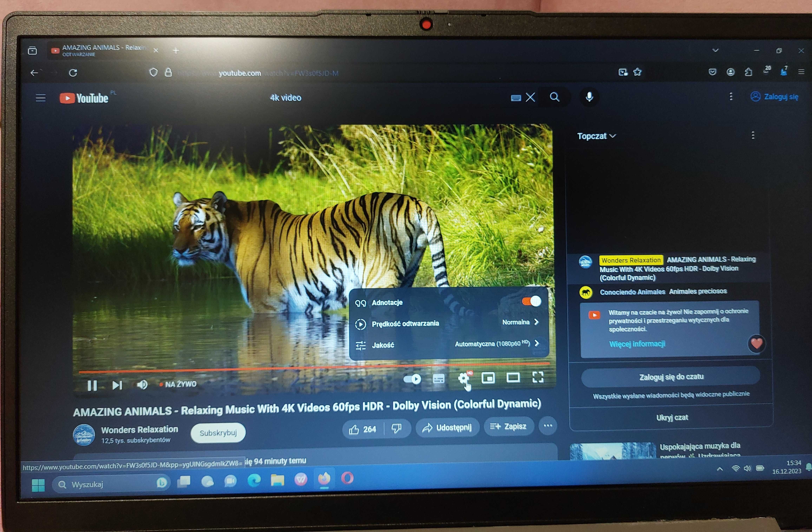Open YouTube settings three-dot menu in header
The image size is (812, 532).
click(731, 97)
